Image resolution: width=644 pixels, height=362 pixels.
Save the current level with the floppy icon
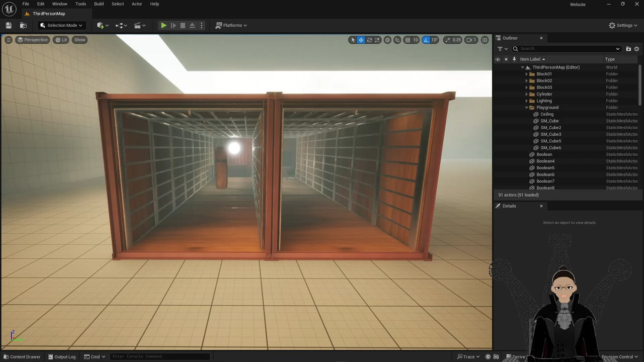click(9, 25)
